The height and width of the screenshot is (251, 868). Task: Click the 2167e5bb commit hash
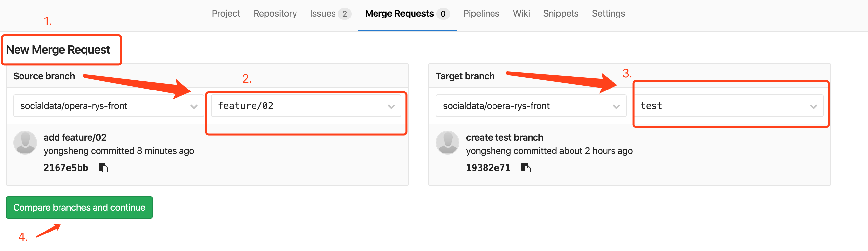pyautogui.click(x=66, y=167)
